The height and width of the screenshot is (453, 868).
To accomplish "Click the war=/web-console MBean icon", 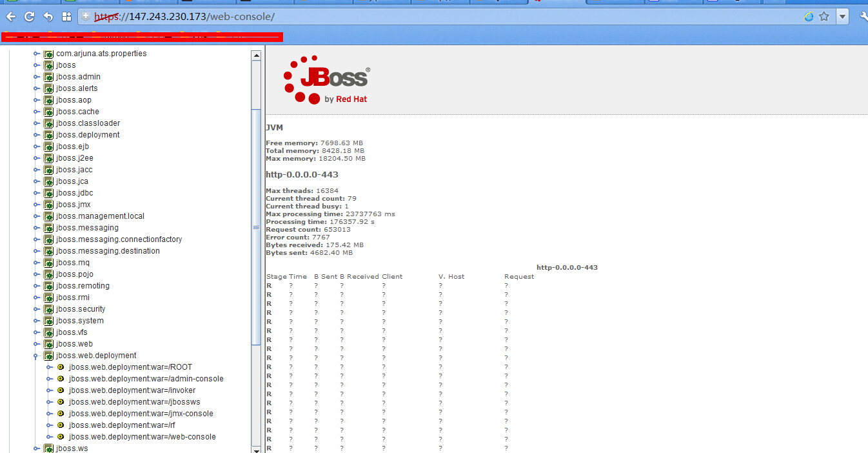I will click(61, 437).
